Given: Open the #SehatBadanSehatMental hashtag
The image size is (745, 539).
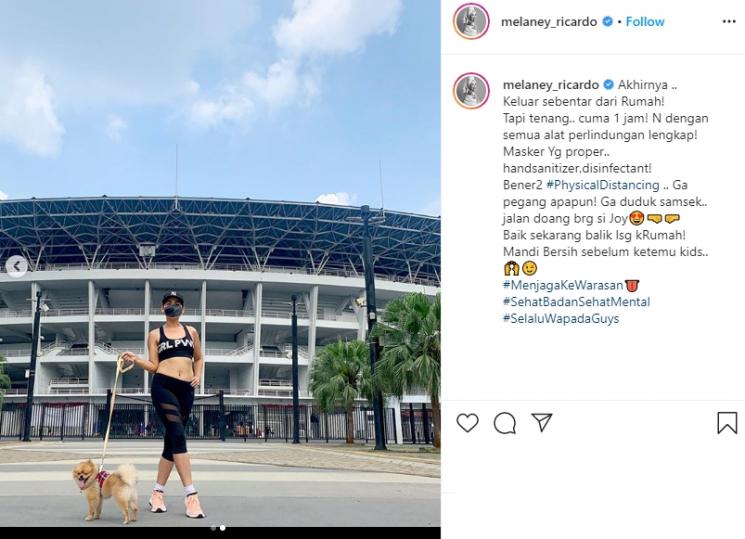Looking at the screenshot, I should point(576,302).
